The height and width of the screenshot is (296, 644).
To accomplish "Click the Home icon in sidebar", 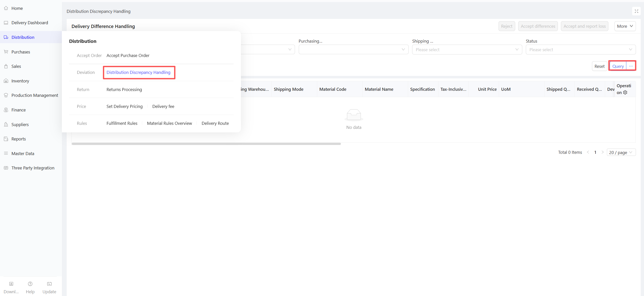I will click(6, 8).
